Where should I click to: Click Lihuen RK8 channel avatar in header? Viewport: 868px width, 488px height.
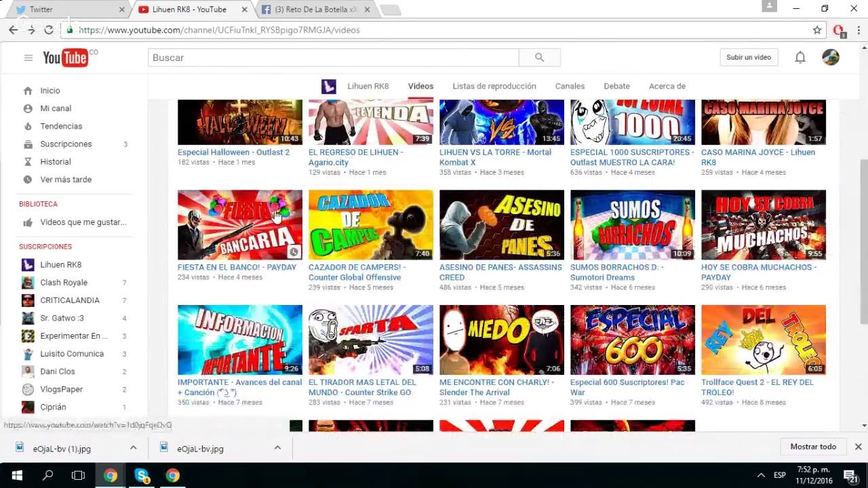(329, 86)
